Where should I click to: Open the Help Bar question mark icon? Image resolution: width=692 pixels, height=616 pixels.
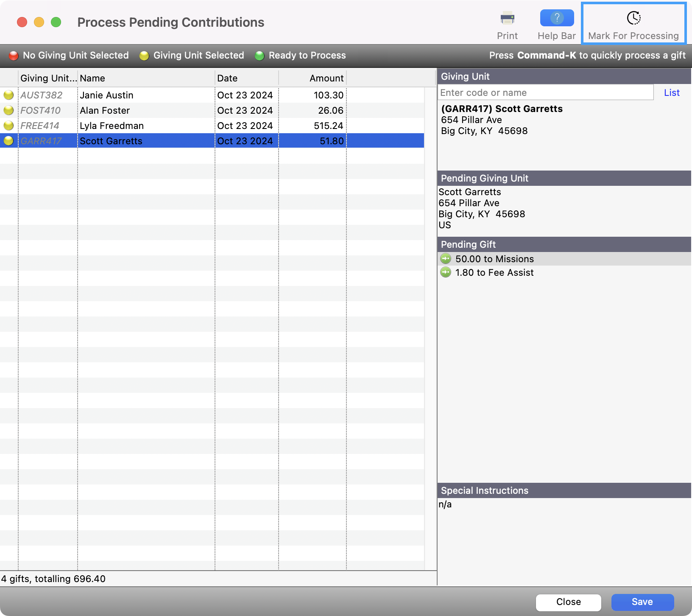click(556, 18)
